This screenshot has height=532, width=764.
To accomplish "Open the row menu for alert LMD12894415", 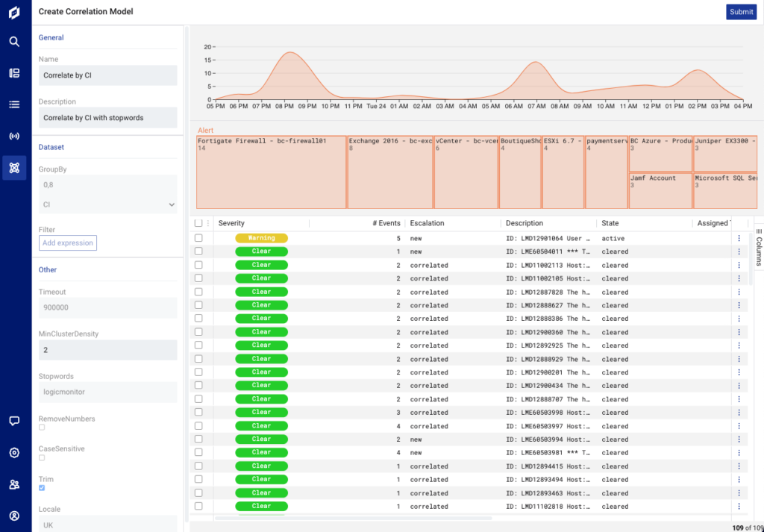I will pos(739,466).
